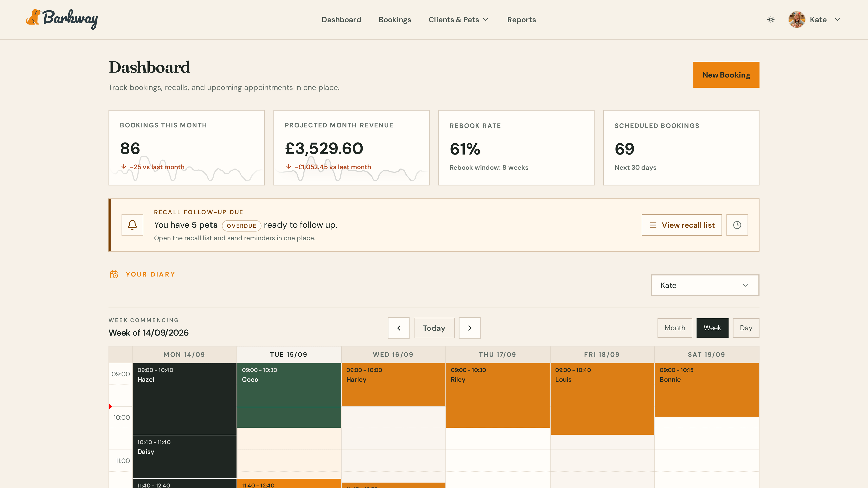Open the Kate staff diary dropdown

pyautogui.click(x=705, y=285)
